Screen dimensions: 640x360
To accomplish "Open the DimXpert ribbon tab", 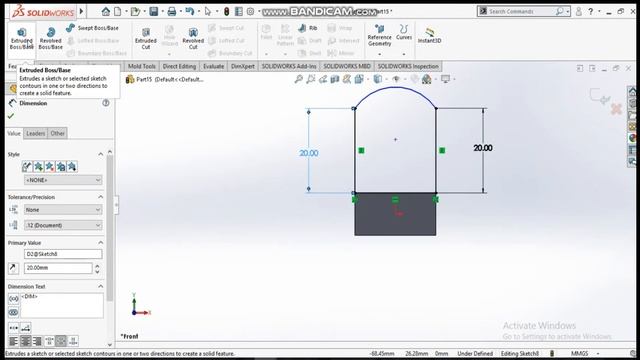I will (242, 66).
